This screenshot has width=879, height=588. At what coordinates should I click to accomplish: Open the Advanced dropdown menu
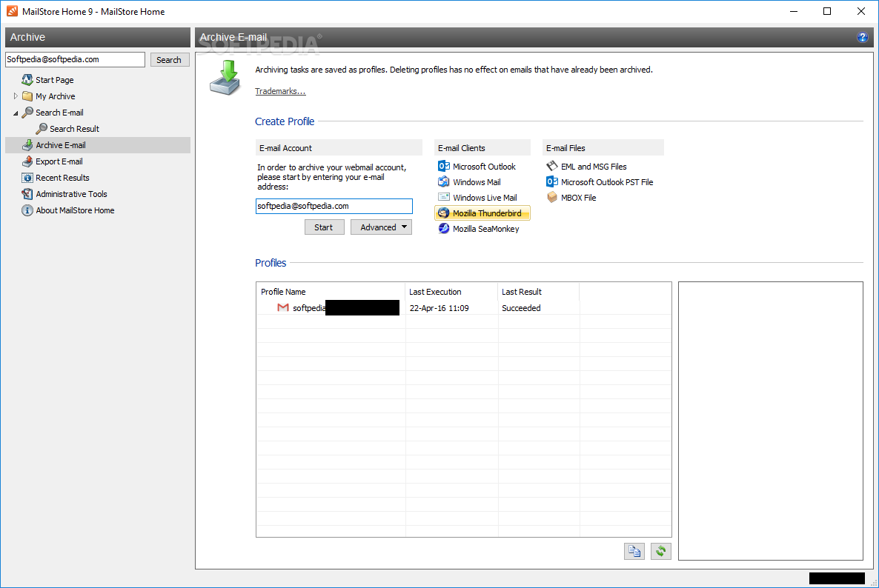click(381, 227)
